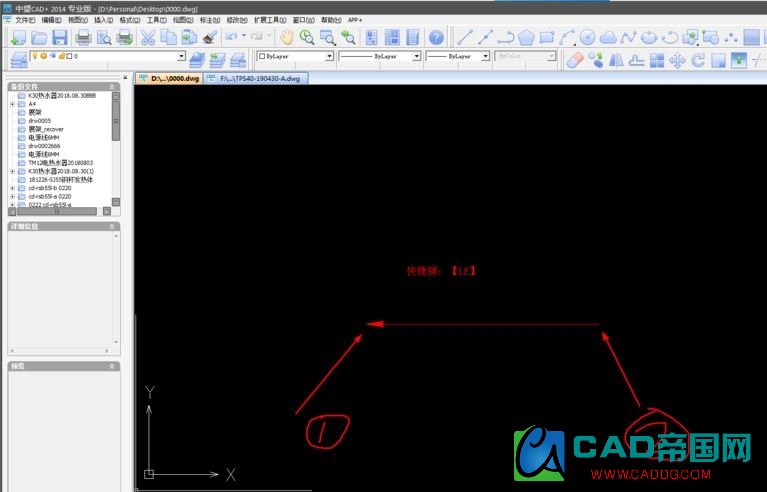Select the Offset tool
This screenshot has height=492, width=767.
click(636, 60)
